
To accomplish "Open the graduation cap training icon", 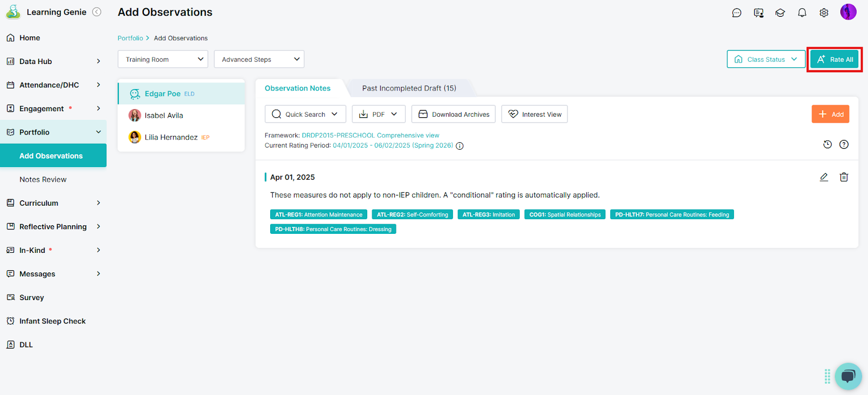I will click(x=780, y=13).
